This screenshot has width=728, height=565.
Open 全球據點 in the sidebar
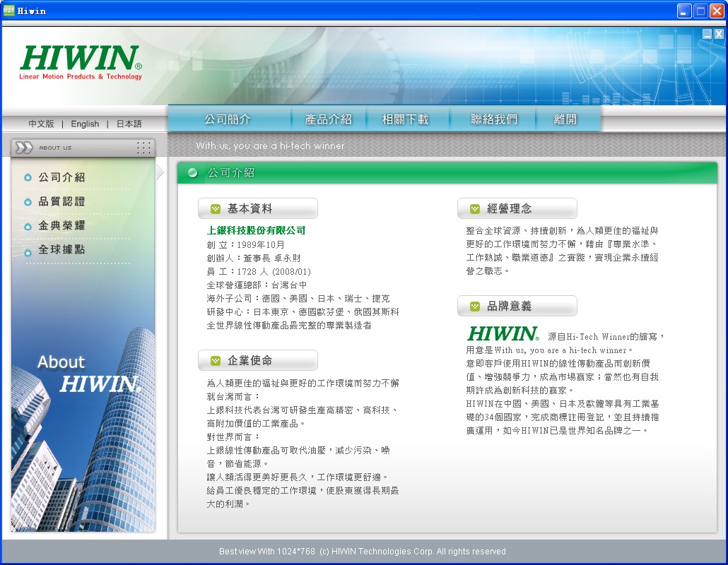(61, 249)
